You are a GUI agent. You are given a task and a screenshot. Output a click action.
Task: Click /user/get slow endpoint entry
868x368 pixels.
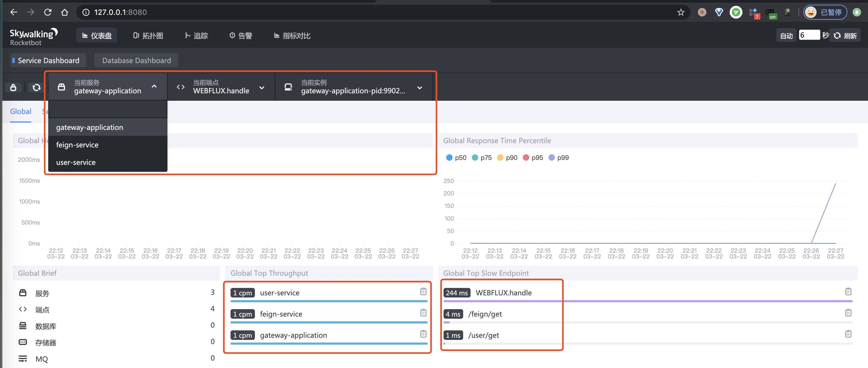coord(484,335)
